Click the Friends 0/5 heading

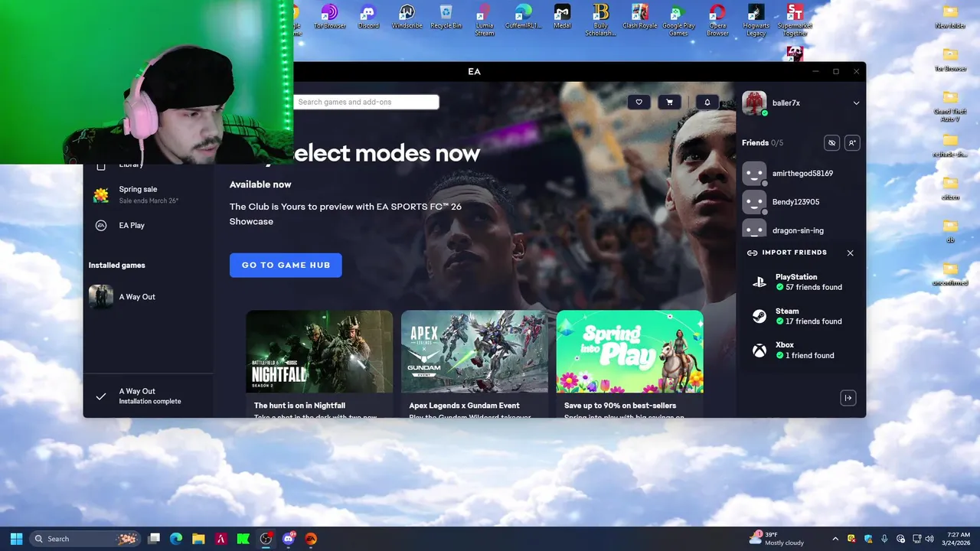pyautogui.click(x=763, y=143)
